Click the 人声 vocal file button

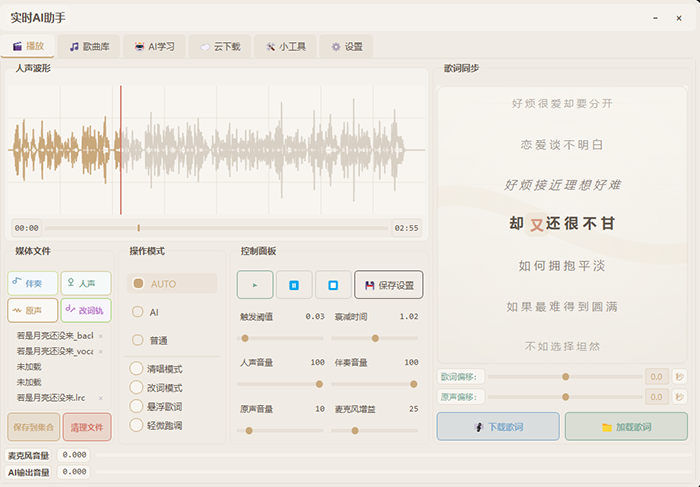(86, 283)
